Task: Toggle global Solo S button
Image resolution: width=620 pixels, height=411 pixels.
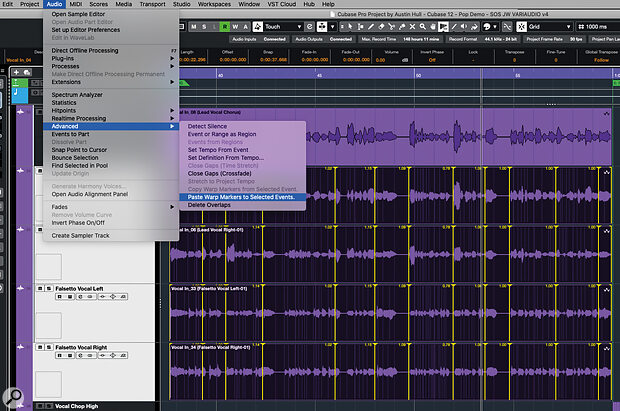Action: [x=204, y=27]
